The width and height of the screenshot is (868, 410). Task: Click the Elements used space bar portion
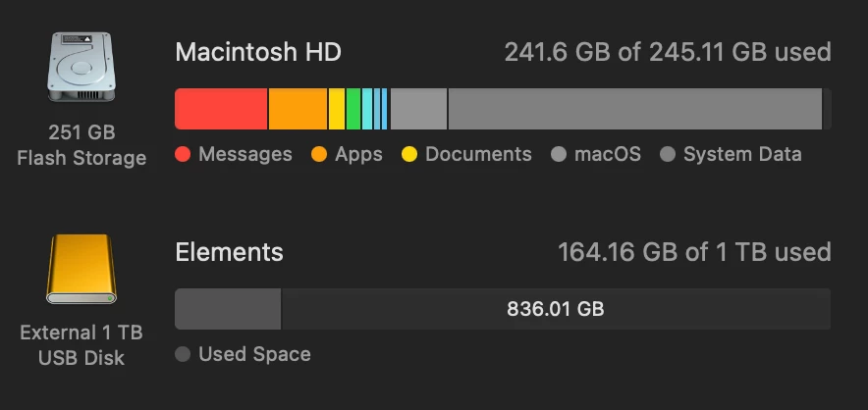228,309
